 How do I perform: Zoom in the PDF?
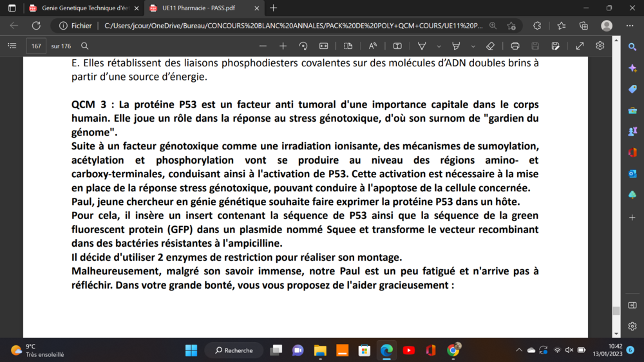(x=283, y=46)
